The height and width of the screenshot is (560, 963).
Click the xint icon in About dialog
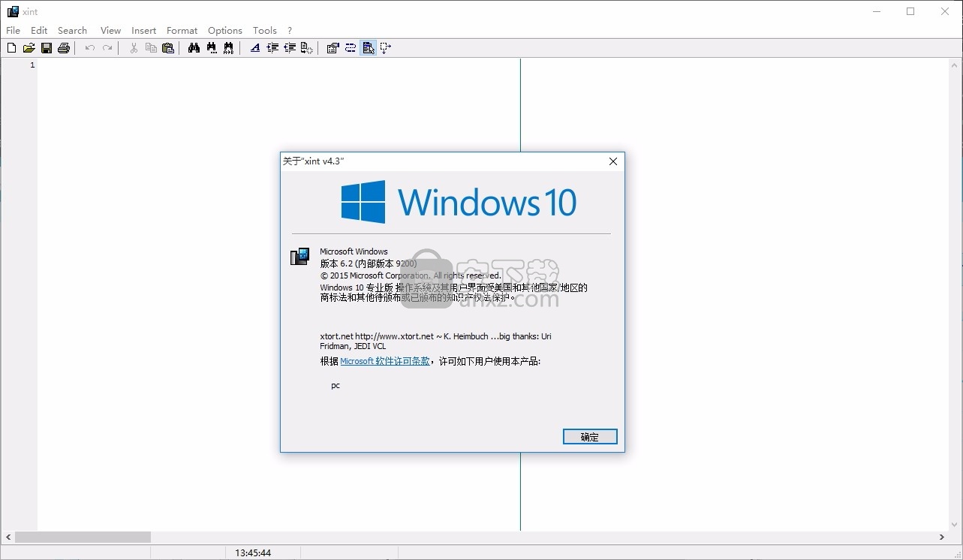299,257
